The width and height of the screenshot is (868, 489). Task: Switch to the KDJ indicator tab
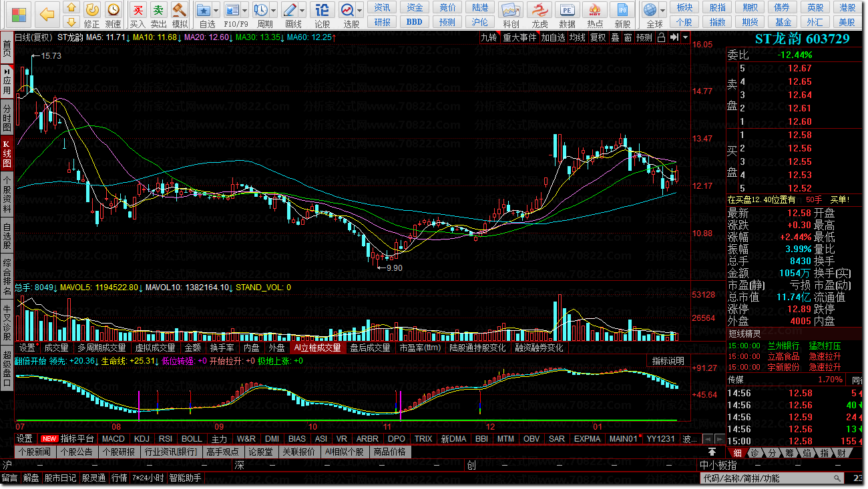(142, 439)
